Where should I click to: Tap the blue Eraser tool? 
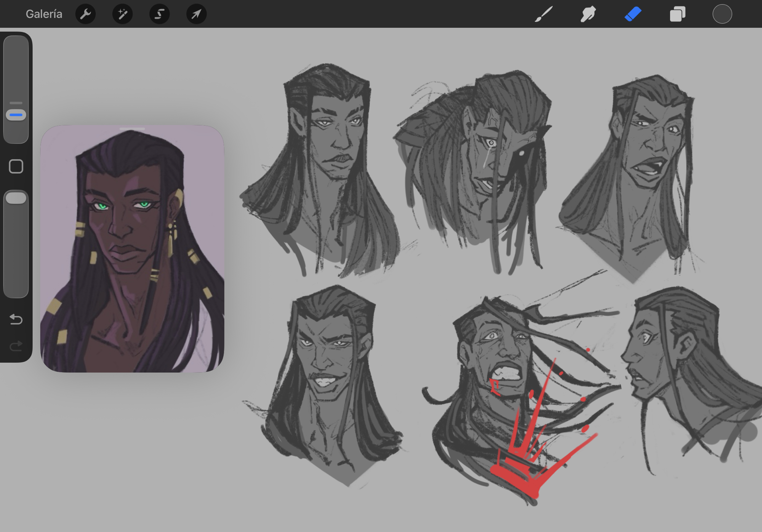click(x=633, y=14)
